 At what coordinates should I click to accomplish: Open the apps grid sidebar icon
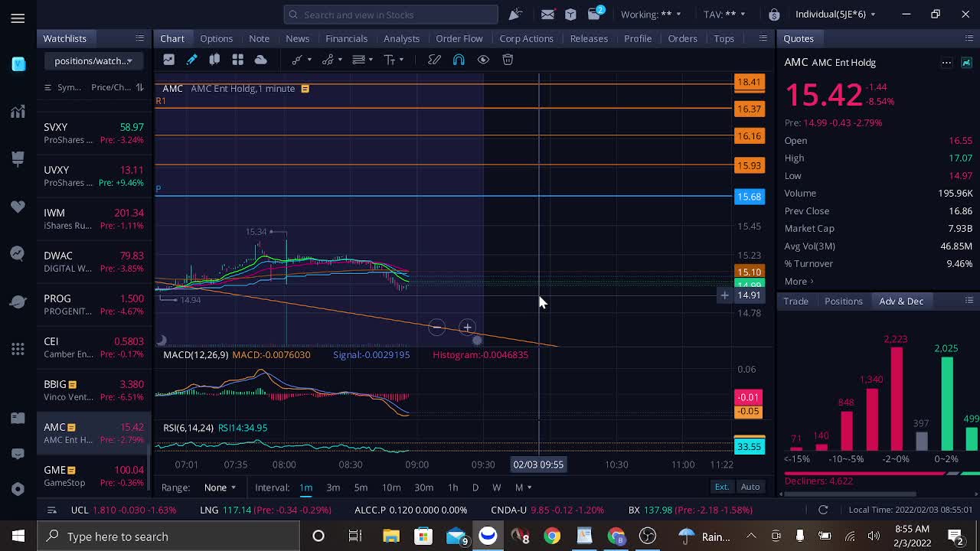(x=18, y=349)
